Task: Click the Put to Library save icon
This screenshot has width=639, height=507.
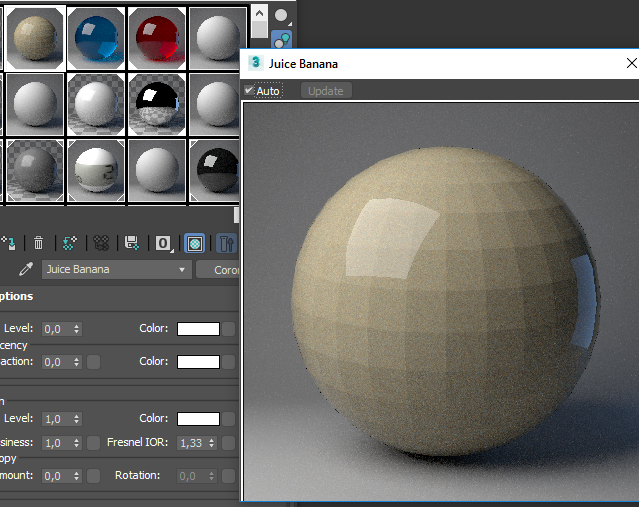Action: pos(130,242)
